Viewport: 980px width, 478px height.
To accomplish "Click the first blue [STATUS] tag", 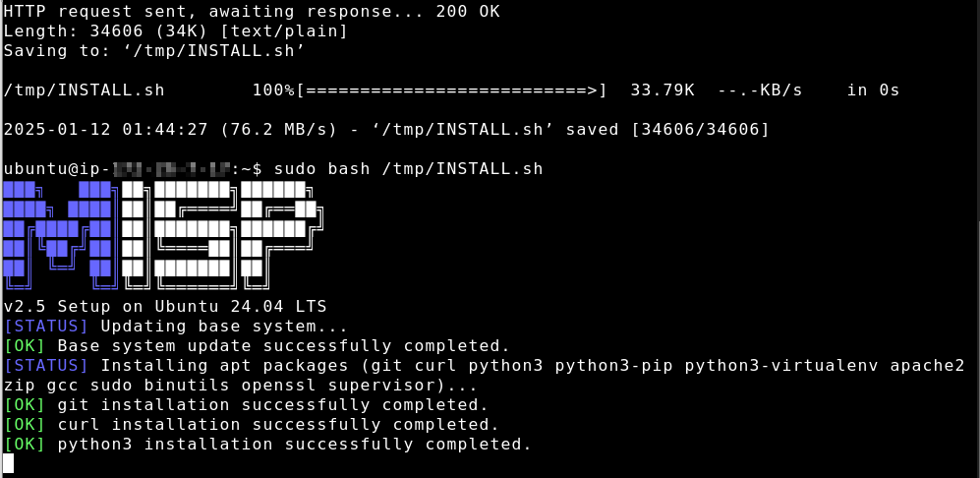I will click(45, 326).
